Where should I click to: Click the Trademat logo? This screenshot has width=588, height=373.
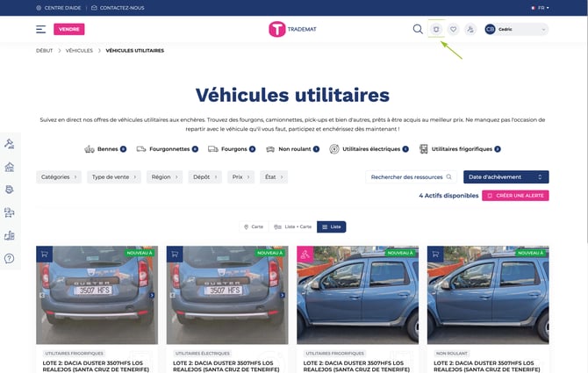point(292,29)
